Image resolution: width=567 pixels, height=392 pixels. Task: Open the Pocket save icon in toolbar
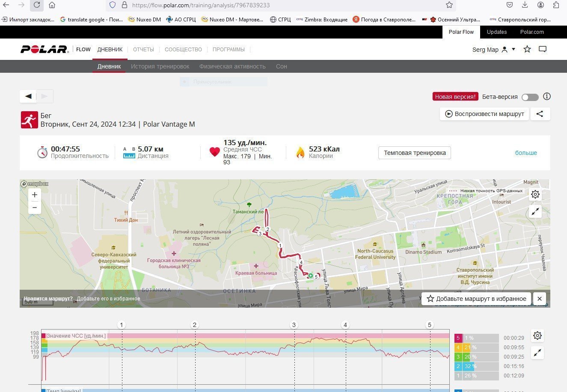(x=510, y=5)
